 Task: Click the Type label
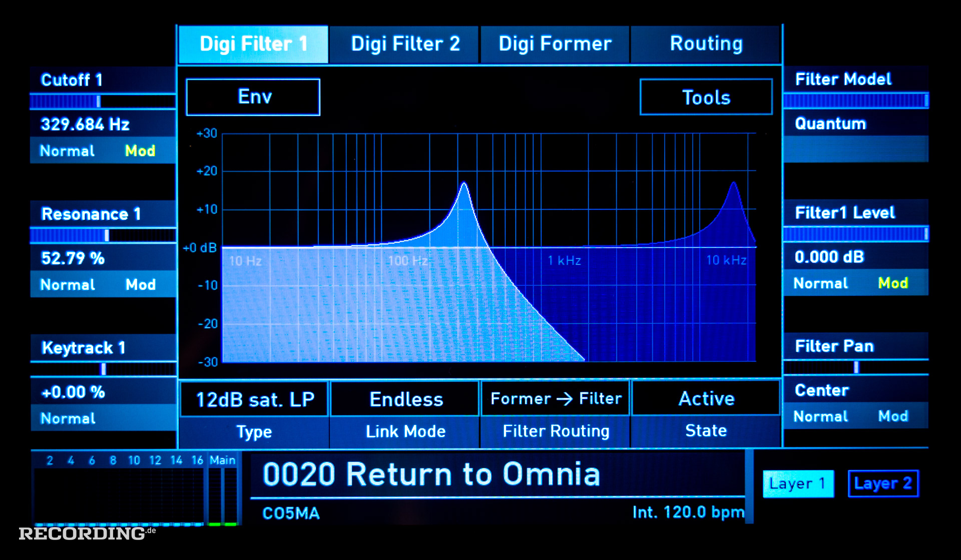(x=254, y=432)
